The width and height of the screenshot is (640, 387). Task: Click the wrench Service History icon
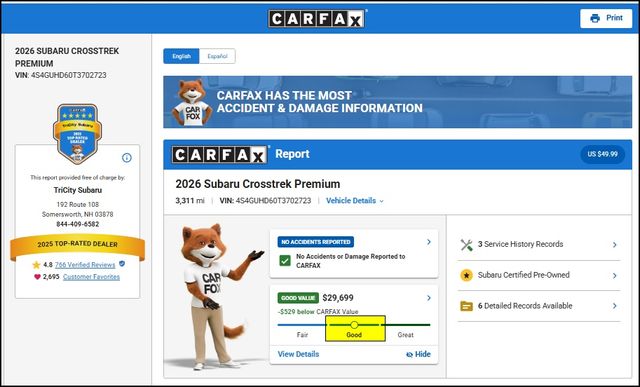click(x=467, y=245)
